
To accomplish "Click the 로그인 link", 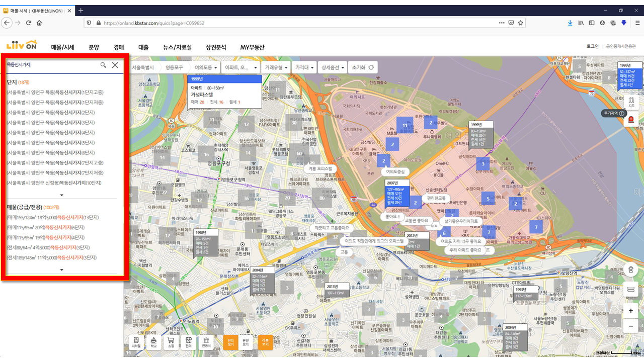I will pyautogui.click(x=593, y=46).
